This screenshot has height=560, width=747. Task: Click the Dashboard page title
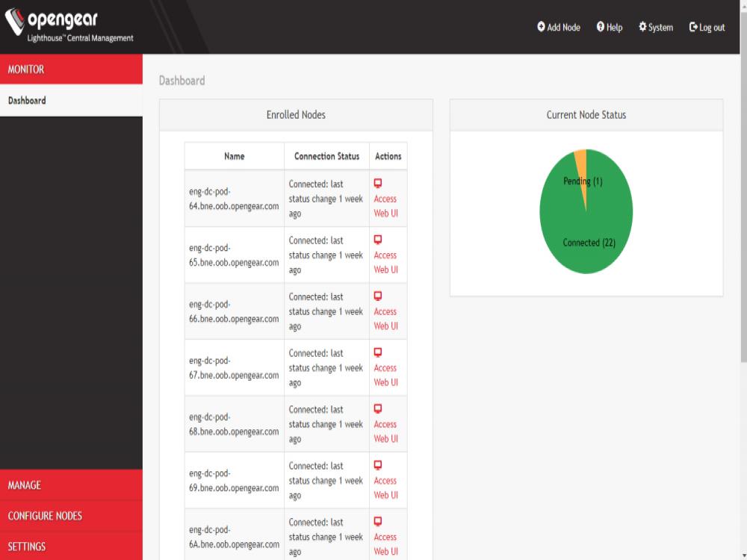pyautogui.click(x=182, y=81)
